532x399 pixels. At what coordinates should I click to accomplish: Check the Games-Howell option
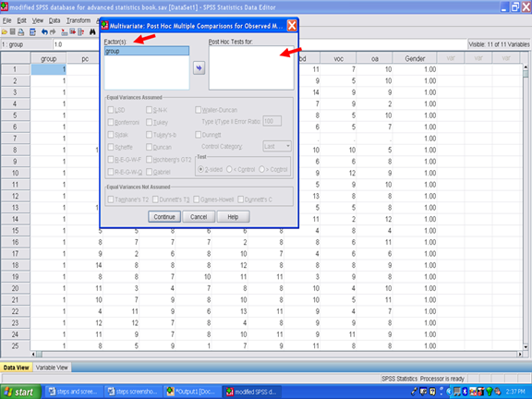tap(196, 199)
